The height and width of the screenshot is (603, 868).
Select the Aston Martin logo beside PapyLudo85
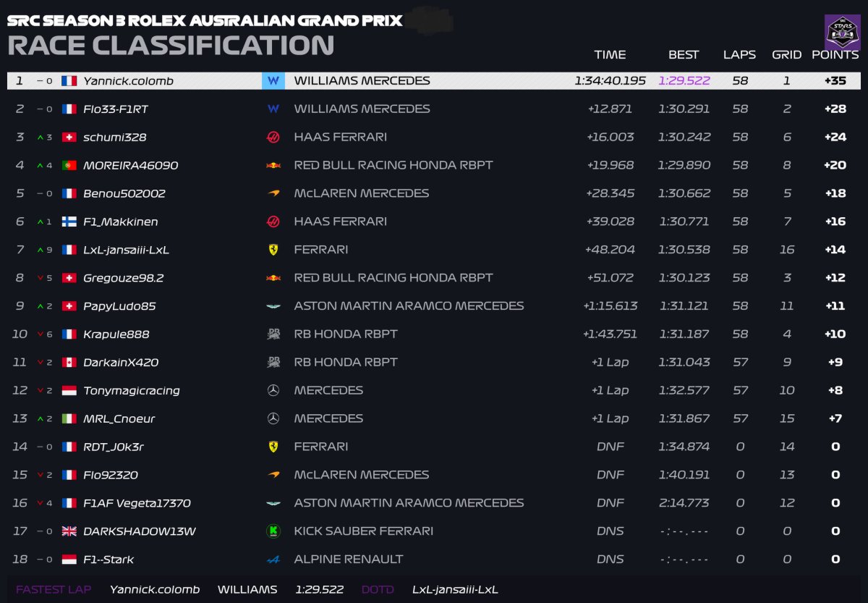click(x=273, y=306)
